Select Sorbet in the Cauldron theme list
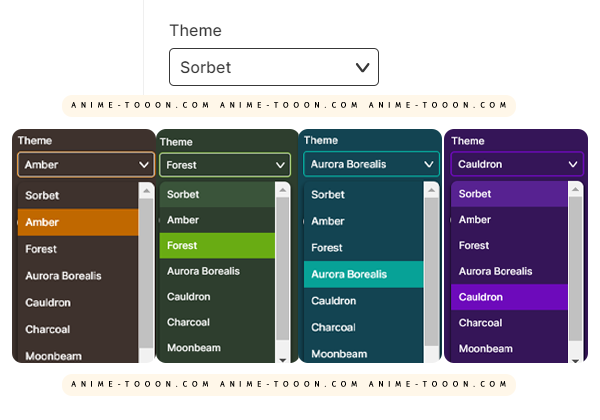This screenshot has width=600, height=420. (x=509, y=194)
